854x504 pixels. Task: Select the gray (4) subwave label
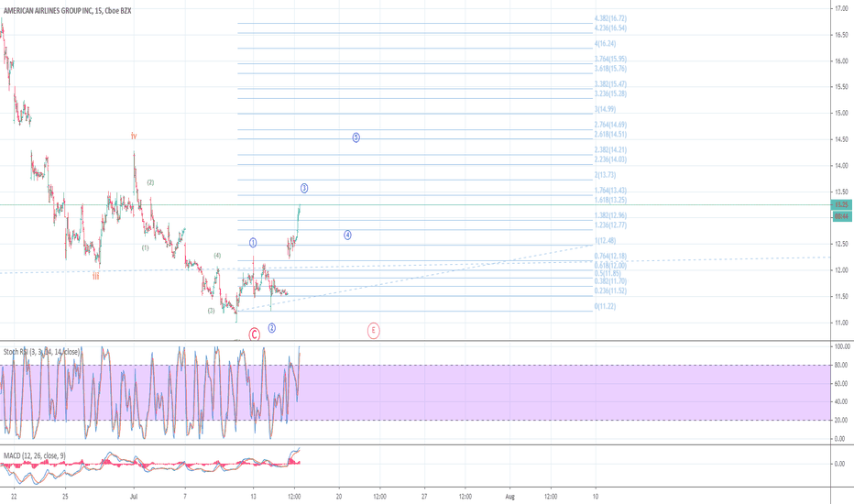217,256
